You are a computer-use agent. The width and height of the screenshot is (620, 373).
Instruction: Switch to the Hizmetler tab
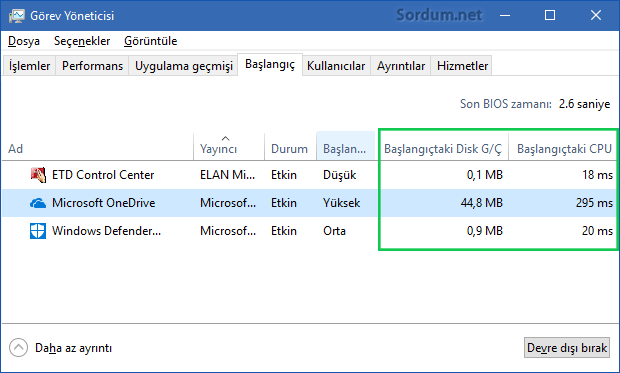coord(462,66)
